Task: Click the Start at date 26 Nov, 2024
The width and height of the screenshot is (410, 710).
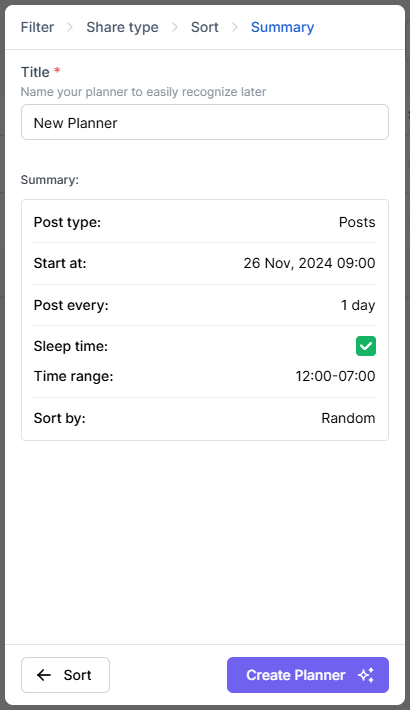Action: (x=288, y=263)
